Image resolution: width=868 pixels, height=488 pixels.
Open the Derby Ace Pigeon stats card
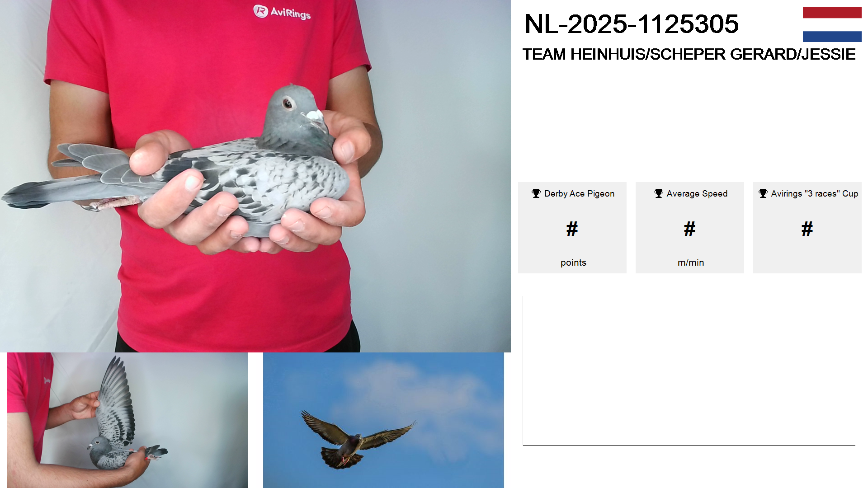(572, 228)
